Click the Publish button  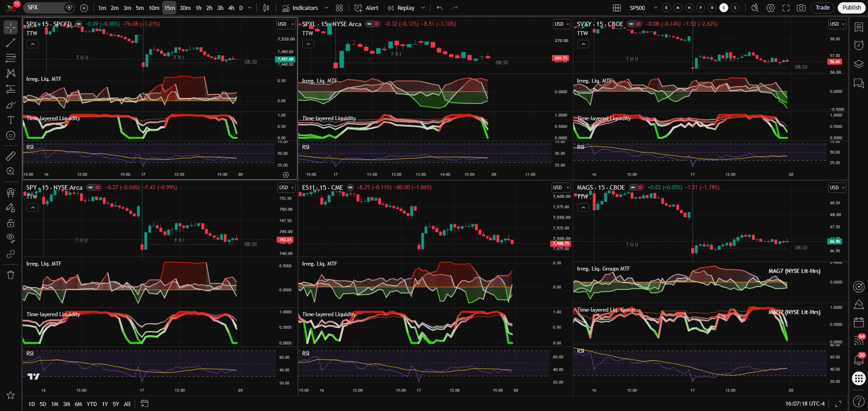coord(852,8)
